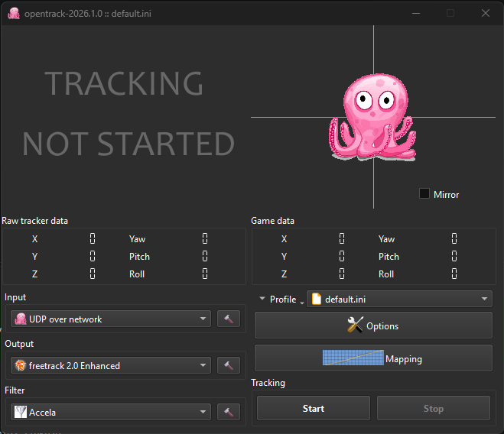The image size is (504, 434).
Task: Click 'Game data' heading
Action: click(x=272, y=221)
